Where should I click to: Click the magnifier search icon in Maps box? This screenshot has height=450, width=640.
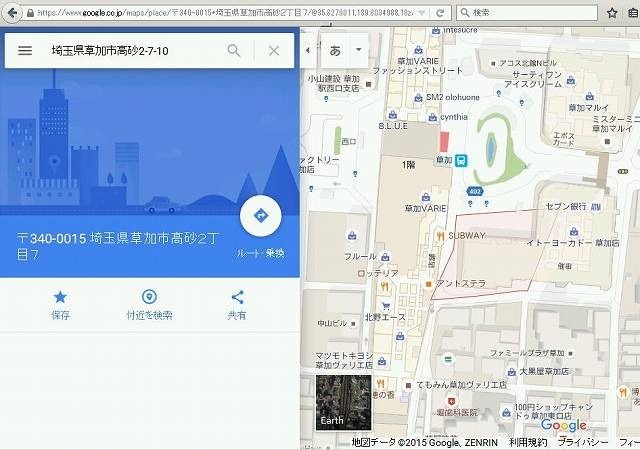tap(233, 51)
